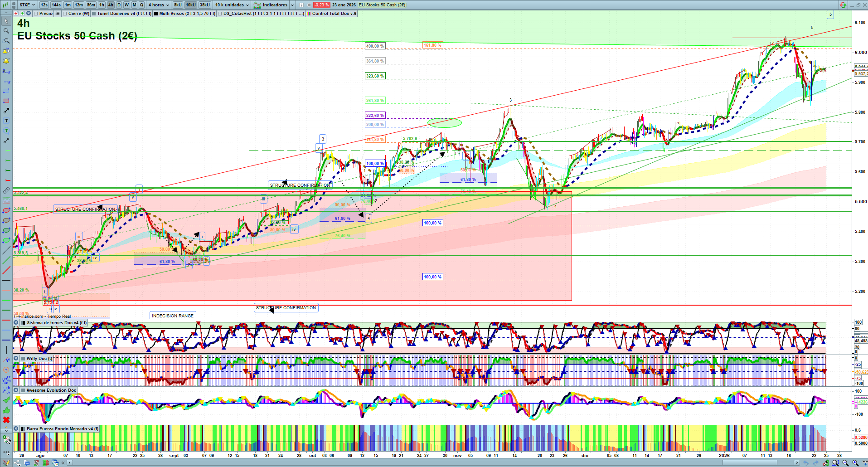The width and height of the screenshot is (868, 467).
Task: Open the STXE symbol dropdown
Action: [27, 5]
